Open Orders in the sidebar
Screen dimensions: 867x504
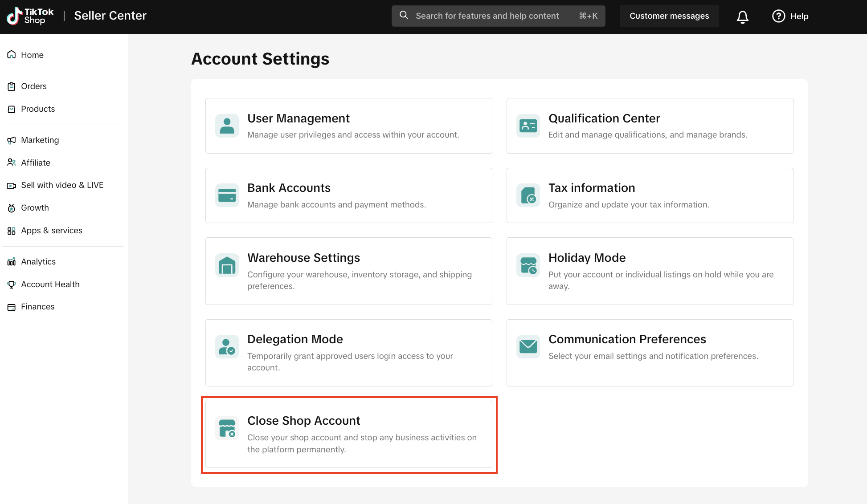point(33,86)
